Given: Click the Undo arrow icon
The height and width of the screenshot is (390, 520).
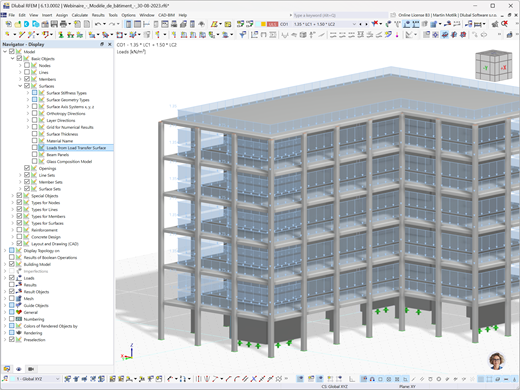Looking at the screenshot, I should (x=98, y=24).
